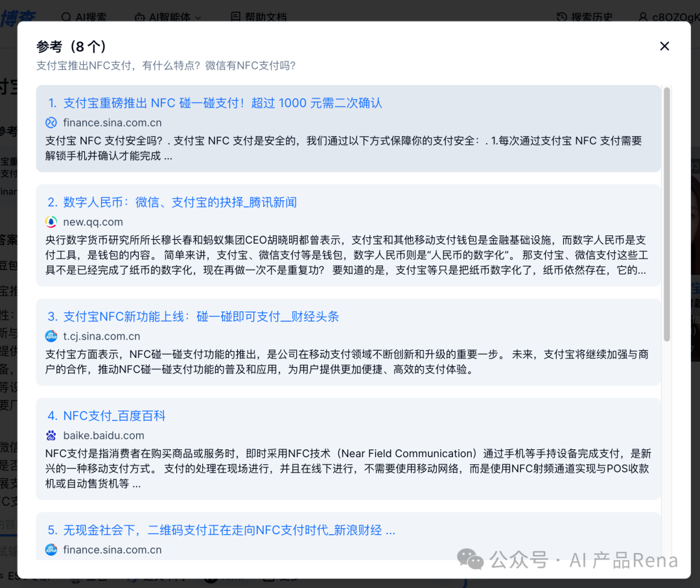
Task: Open the 支付宝重磅推出 NFC 碰一碰支付 link
Action: point(224,103)
